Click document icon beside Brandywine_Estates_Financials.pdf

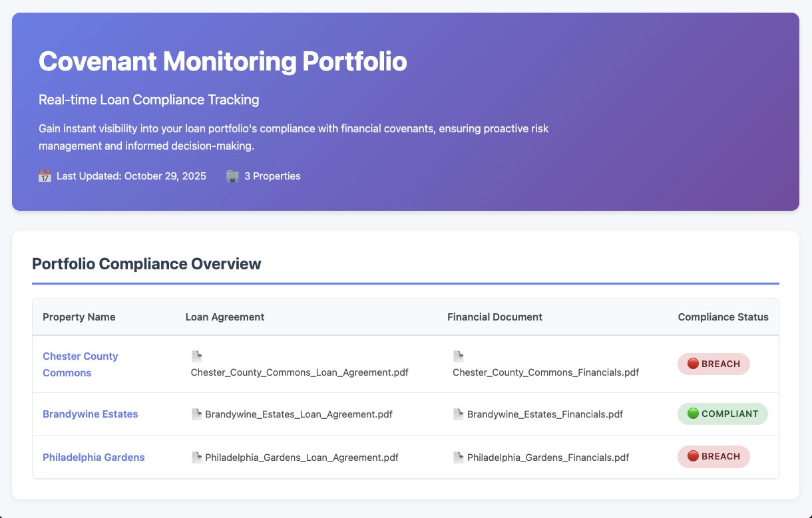[458, 414]
